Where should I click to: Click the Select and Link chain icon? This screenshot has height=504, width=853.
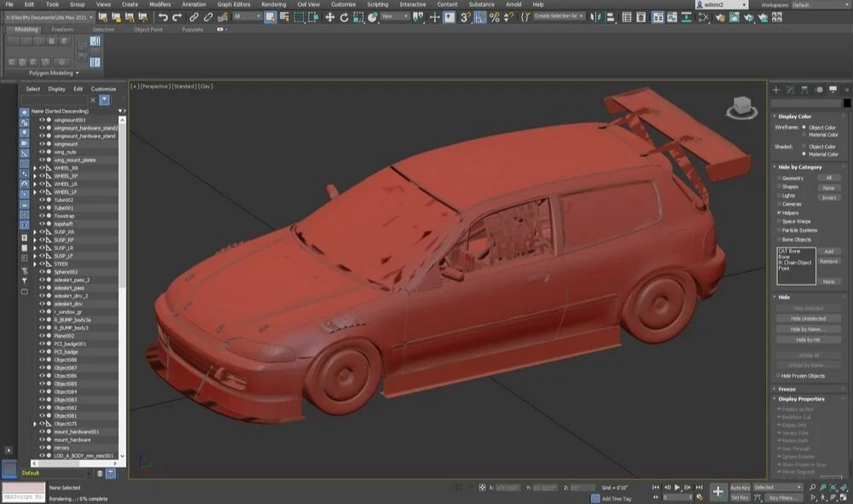(x=194, y=17)
